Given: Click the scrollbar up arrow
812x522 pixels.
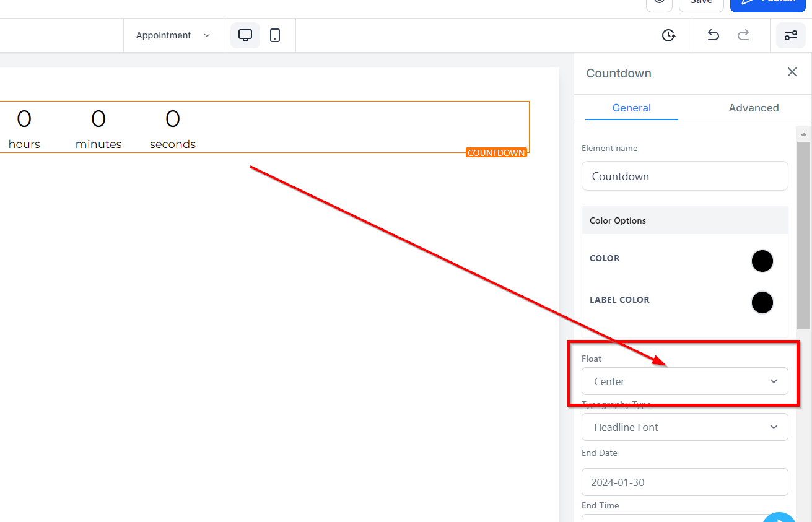Looking at the screenshot, I should [803, 134].
